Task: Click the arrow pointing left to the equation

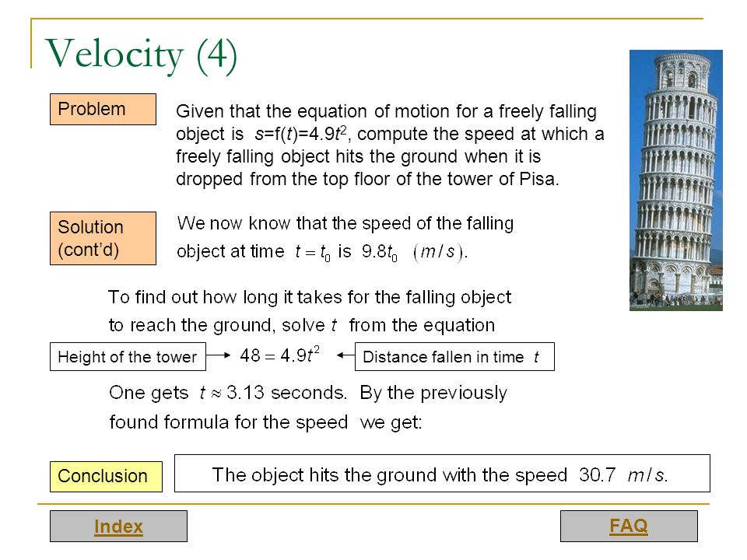Action: [x=345, y=355]
